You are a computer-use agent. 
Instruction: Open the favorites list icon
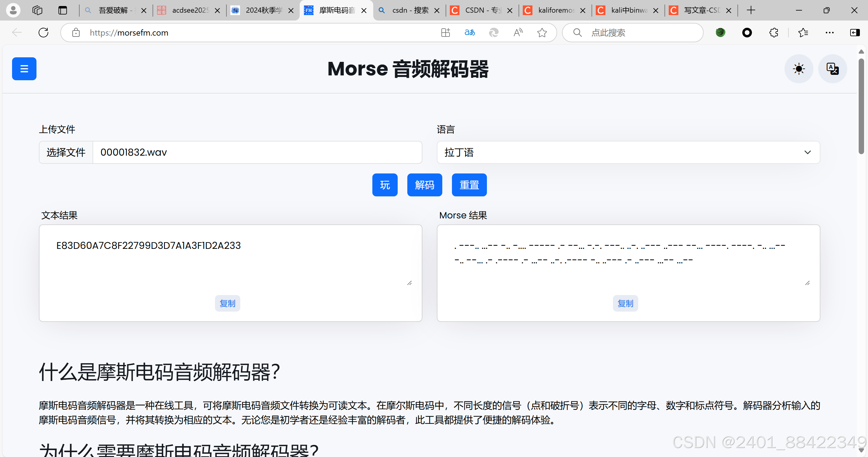803,33
